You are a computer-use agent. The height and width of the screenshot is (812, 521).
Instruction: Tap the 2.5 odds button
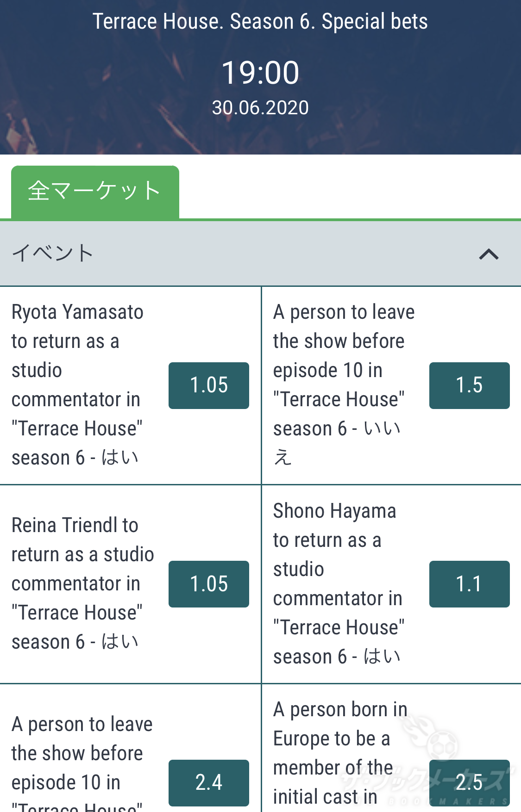click(469, 782)
